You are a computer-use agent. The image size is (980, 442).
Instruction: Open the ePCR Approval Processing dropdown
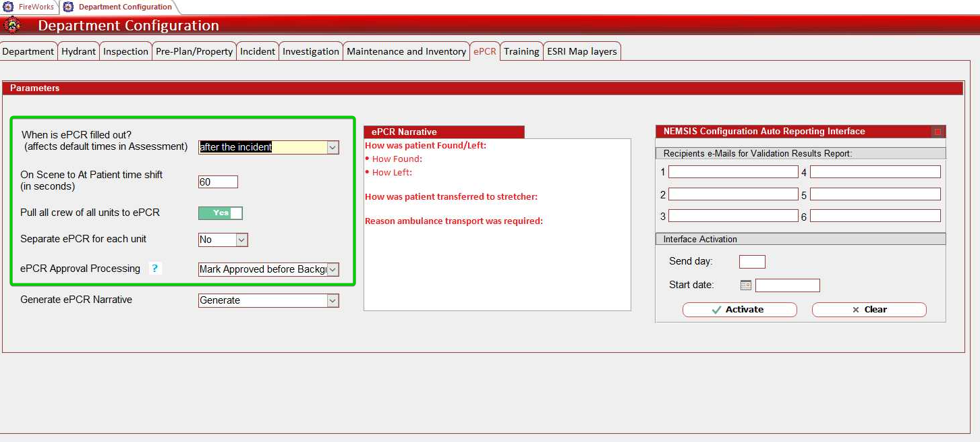333,269
